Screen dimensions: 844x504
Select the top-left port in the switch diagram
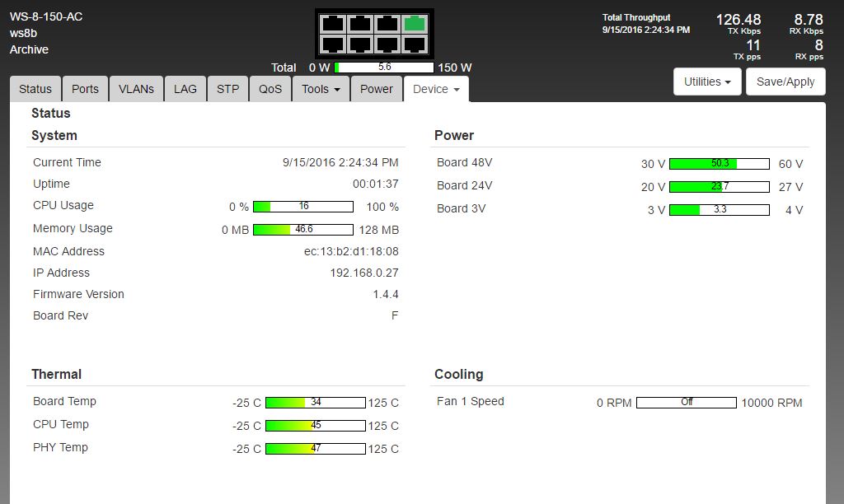tap(333, 23)
